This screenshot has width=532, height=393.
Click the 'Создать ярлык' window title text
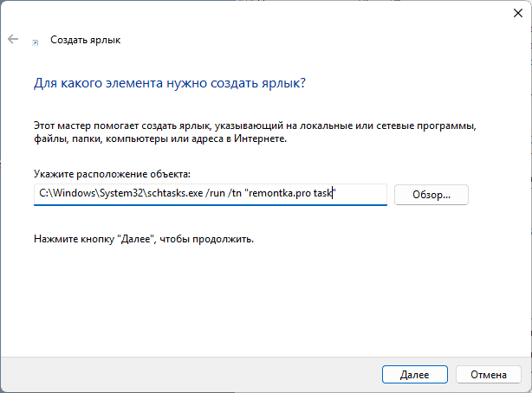point(86,40)
